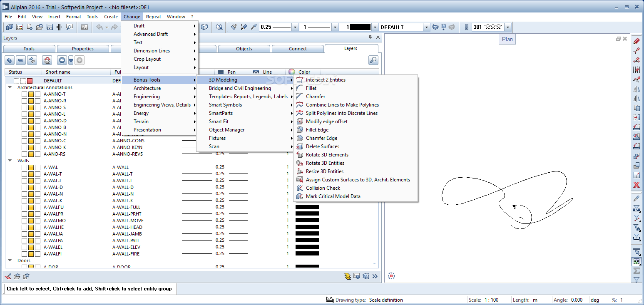Click the Sigma icon in right toolbar
Image resolution: width=644 pixels, height=305 pixels.
(x=637, y=271)
